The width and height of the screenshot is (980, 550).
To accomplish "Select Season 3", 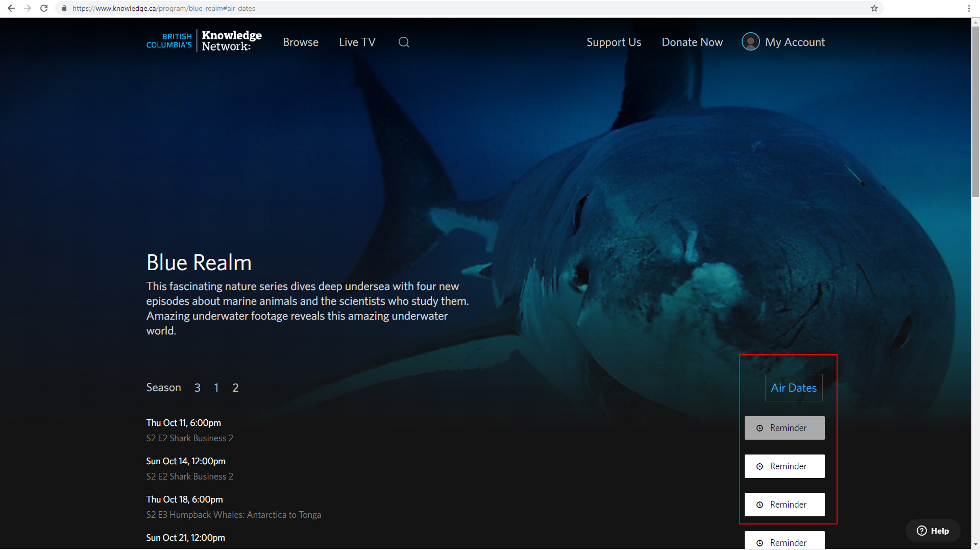I will (198, 388).
